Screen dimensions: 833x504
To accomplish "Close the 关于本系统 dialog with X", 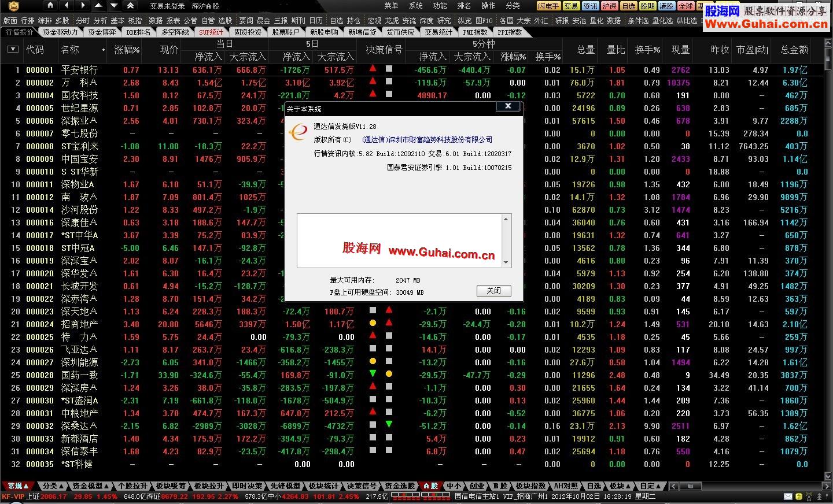I will click(508, 106).
